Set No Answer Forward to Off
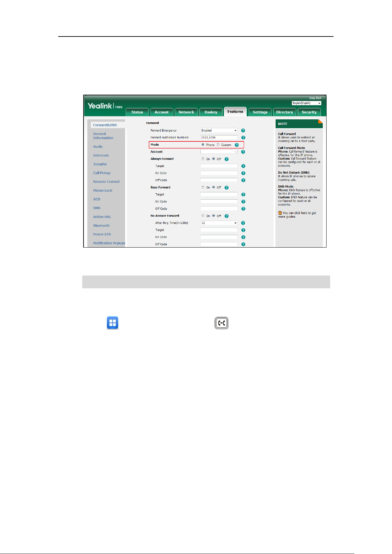Screen dimensions: 392x554 214,216
